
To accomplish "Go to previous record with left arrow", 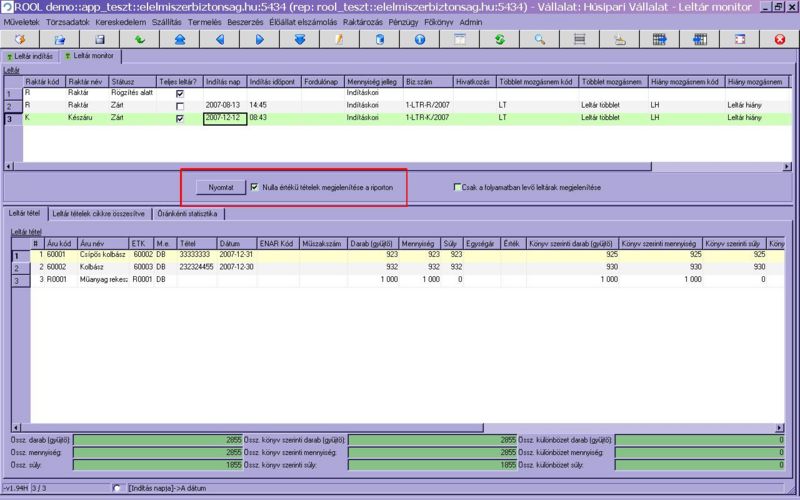I will click(x=220, y=39).
